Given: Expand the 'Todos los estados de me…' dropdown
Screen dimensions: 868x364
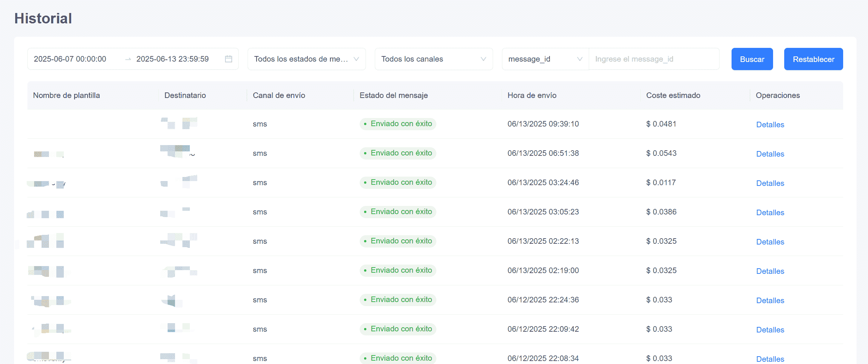Looking at the screenshot, I should tap(307, 59).
